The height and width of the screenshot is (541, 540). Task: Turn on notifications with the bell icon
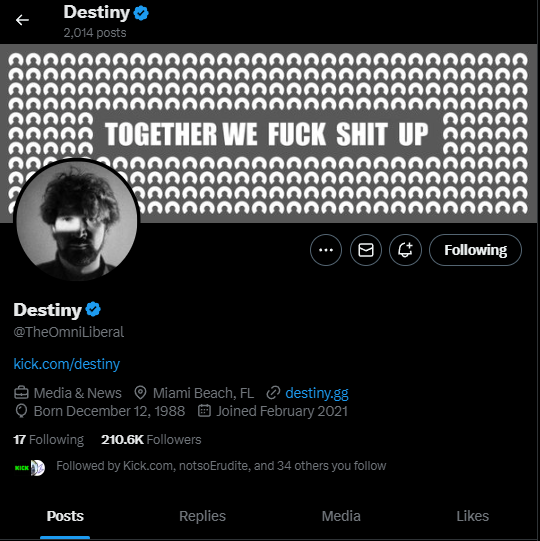(405, 250)
